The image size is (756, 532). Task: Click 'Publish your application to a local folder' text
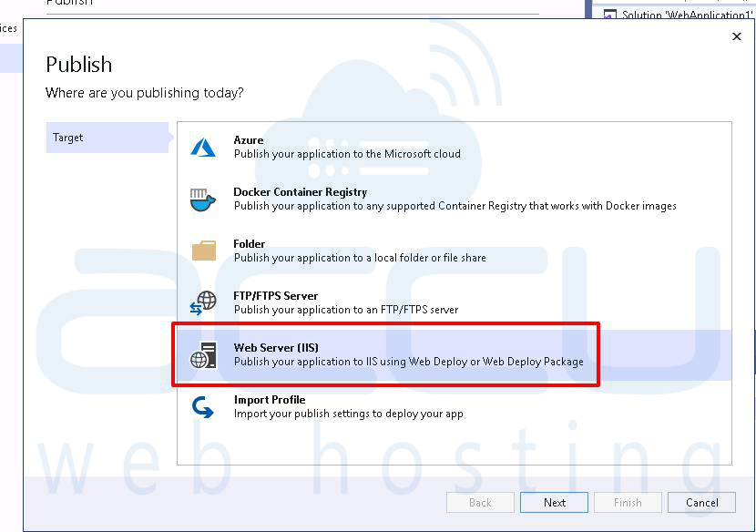coord(360,258)
